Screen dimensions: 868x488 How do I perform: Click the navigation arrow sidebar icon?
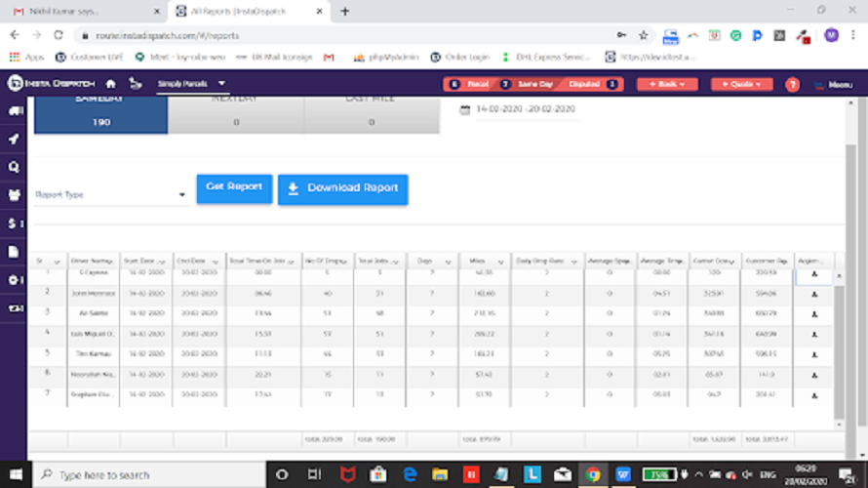point(15,140)
